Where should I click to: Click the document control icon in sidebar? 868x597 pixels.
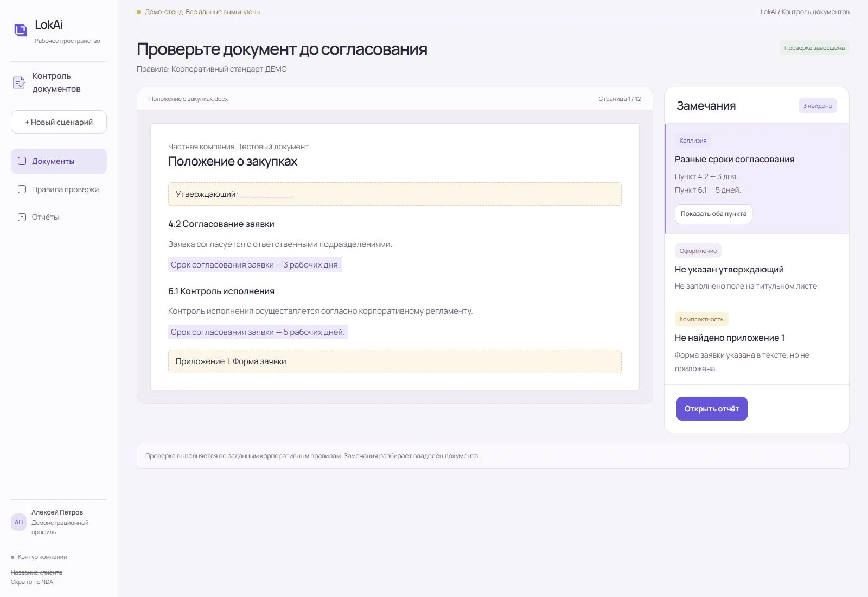pyautogui.click(x=19, y=82)
